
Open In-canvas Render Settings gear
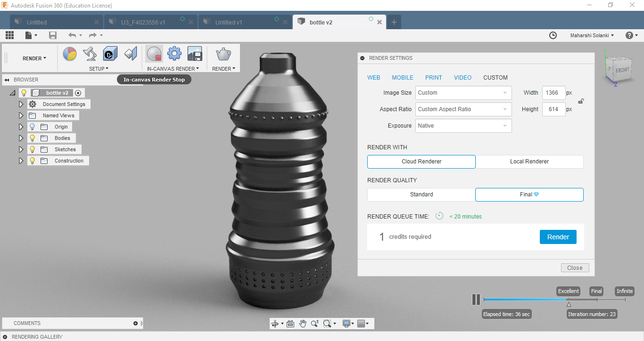tap(174, 54)
